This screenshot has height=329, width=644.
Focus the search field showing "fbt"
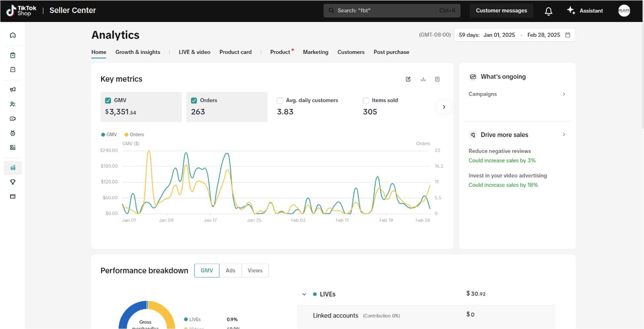click(x=392, y=11)
